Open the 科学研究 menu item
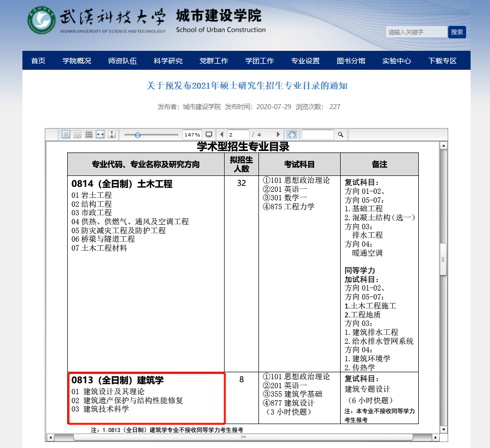 pyautogui.click(x=168, y=60)
